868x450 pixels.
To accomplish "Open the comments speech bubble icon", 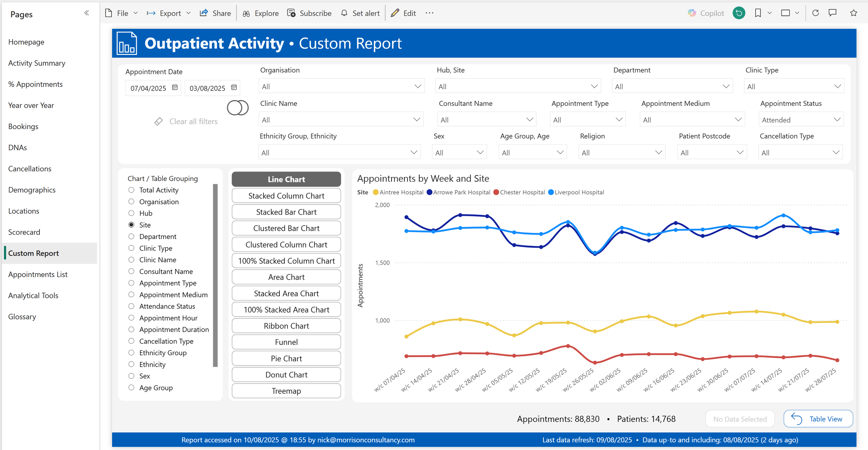I will [832, 13].
